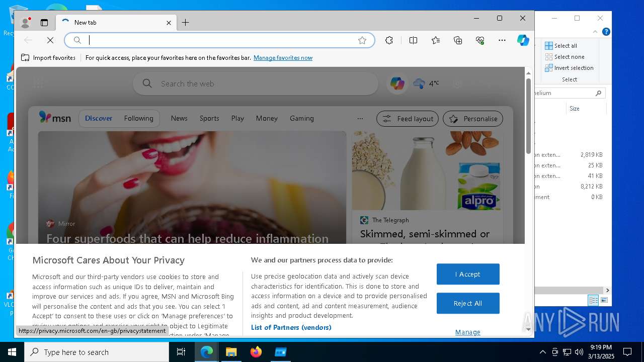Open Task View on taskbar

pos(181,352)
